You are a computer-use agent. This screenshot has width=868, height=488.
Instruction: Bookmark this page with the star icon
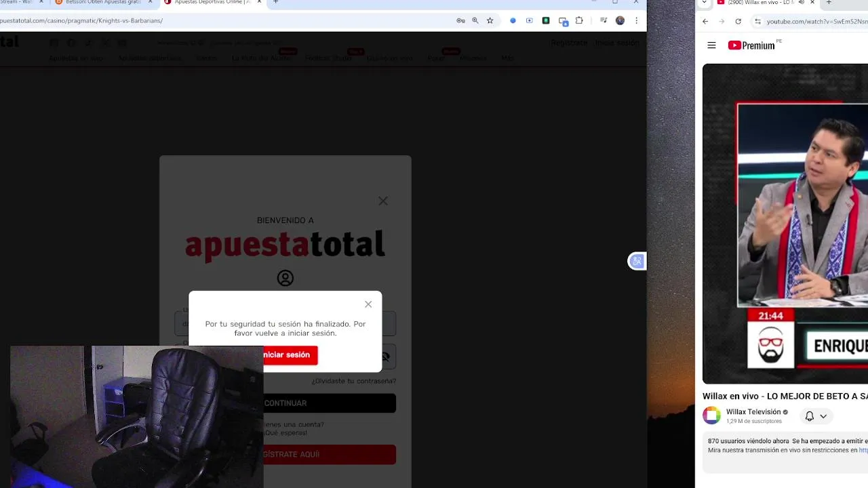tap(490, 20)
